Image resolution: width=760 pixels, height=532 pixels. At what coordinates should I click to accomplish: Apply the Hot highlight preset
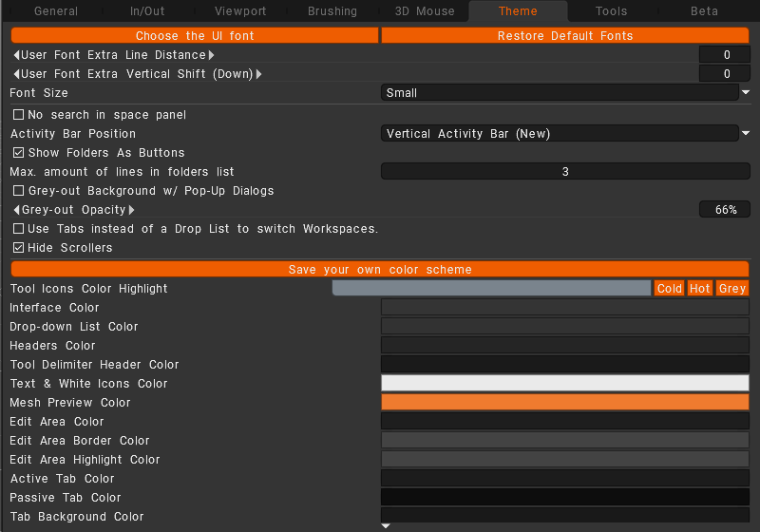coord(700,289)
